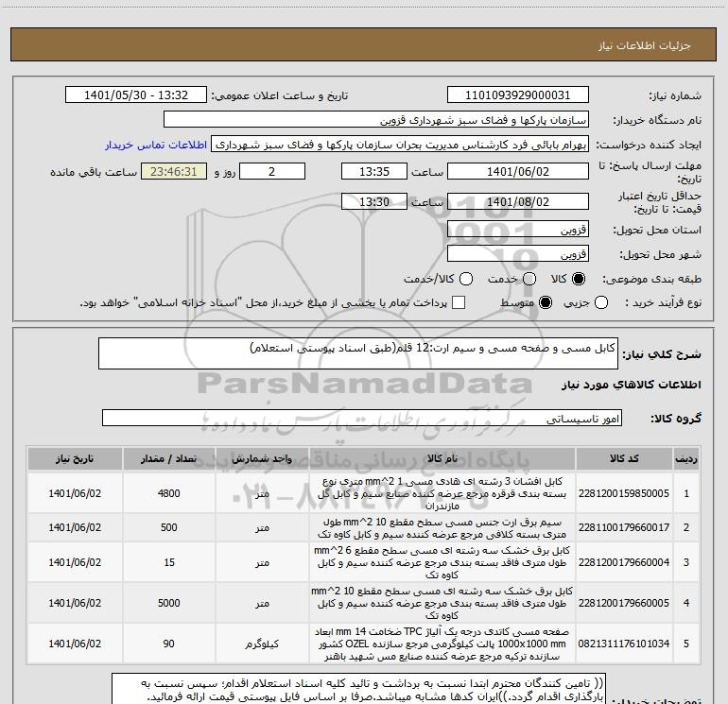Tick the اسناد خزانه اسلامی payment checkbox

click(459, 302)
